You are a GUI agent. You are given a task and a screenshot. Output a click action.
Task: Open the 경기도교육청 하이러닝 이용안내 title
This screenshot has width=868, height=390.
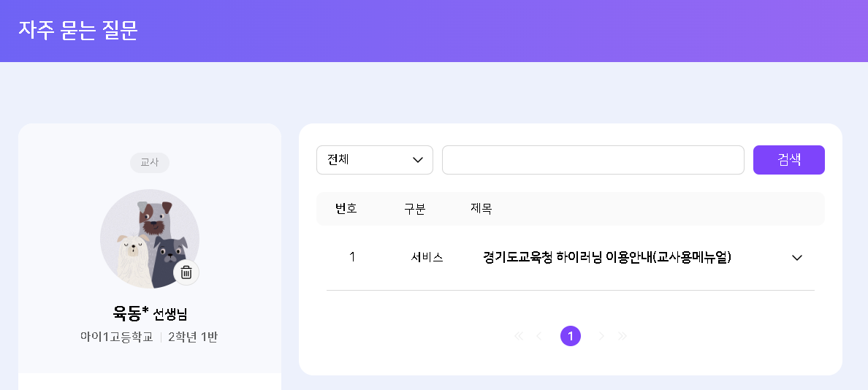pos(606,257)
